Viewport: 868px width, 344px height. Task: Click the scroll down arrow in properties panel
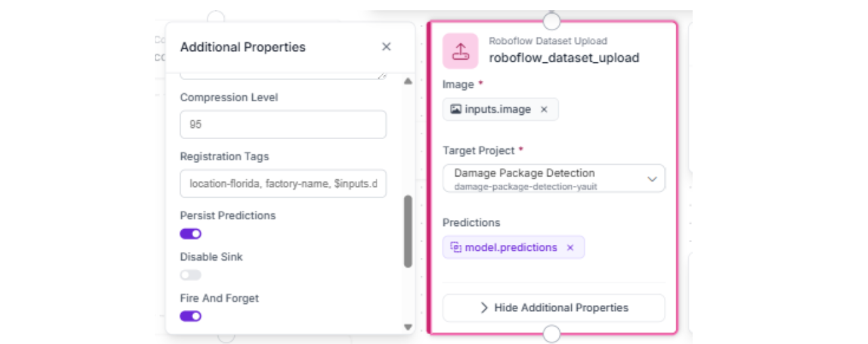tap(408, 326)
